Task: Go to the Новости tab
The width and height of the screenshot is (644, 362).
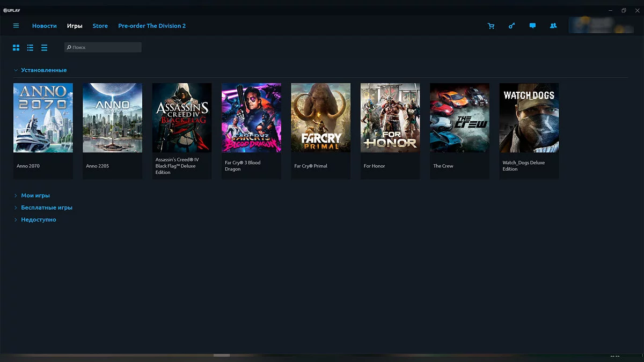Action: point(45,26)
